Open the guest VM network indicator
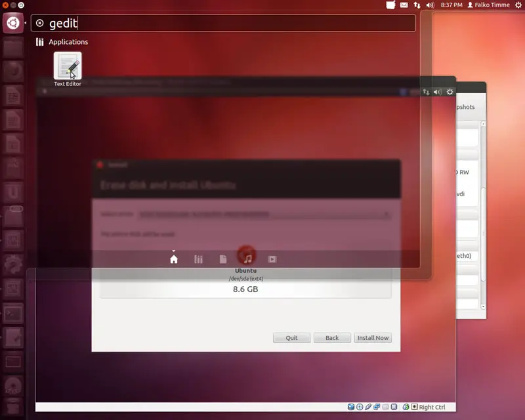 tap(426, 92)
